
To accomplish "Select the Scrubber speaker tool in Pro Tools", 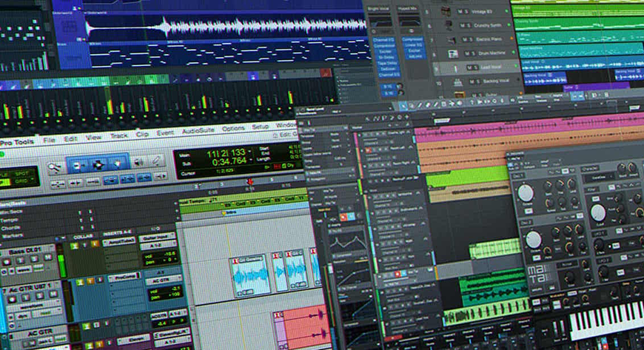I will [x=138, y=162].
